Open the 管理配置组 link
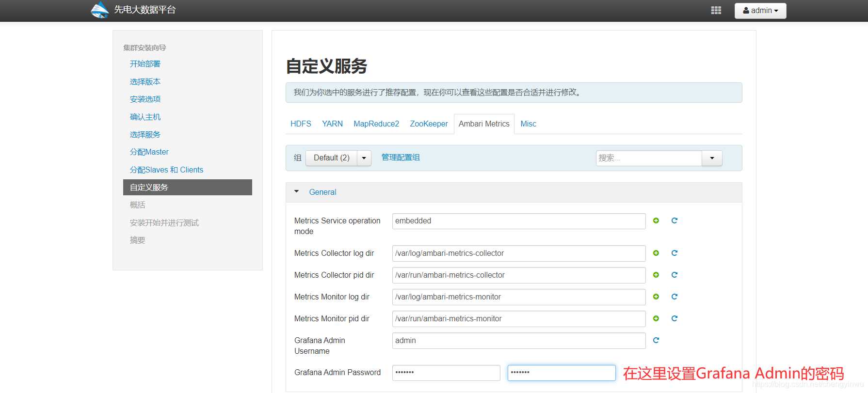The width and height of the screenshot is (868, 393). tap(401, 157)
